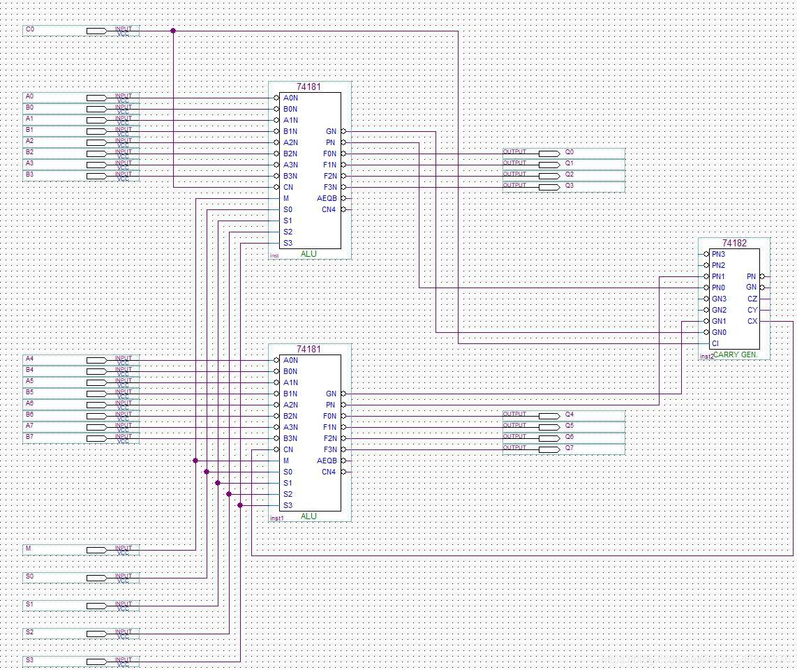Click the AEQB port of the lower 74181

[x=327, y=461]
